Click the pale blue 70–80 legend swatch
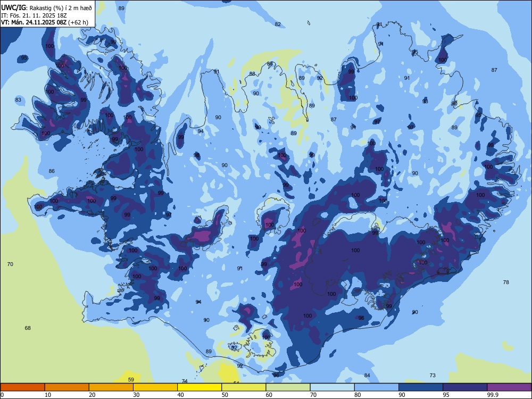The width and height of the screenshot is (532, 399). tap(332, 387)
